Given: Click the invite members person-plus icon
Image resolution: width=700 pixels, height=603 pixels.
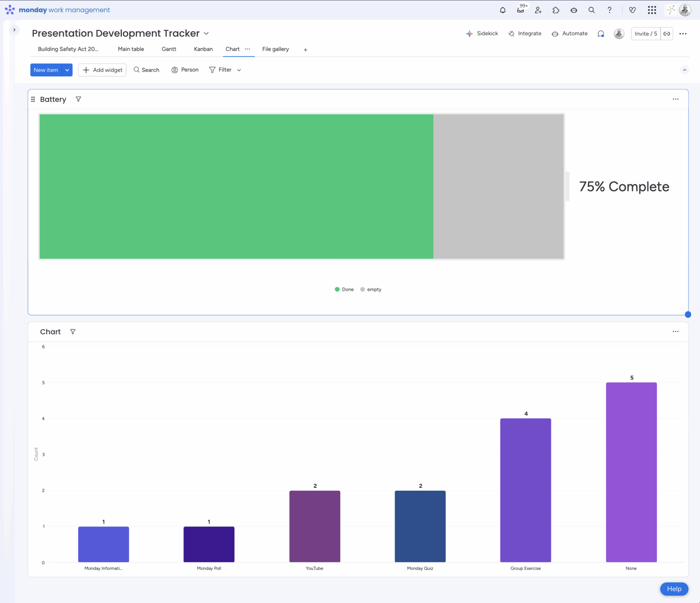Looking at the screenshot, I should coord(538,10).
